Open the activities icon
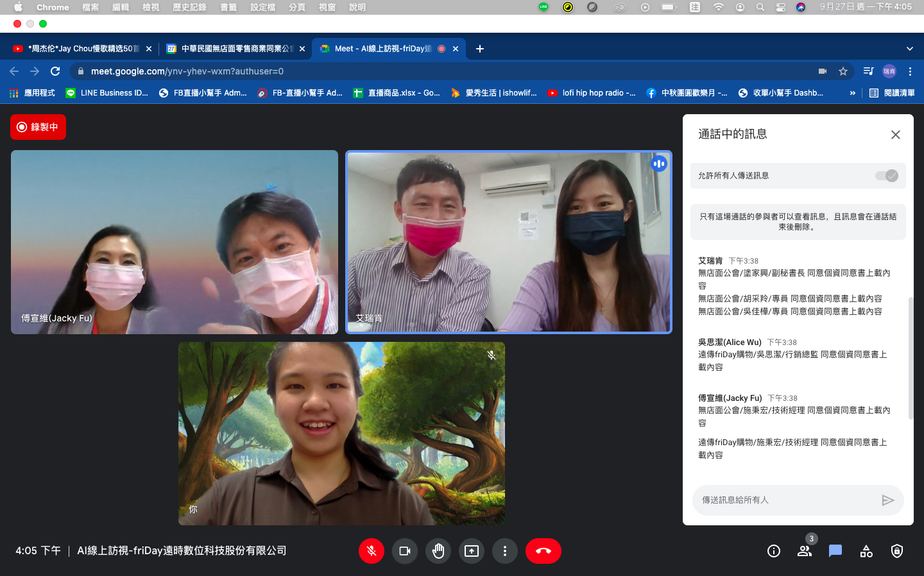 [866, 551]
